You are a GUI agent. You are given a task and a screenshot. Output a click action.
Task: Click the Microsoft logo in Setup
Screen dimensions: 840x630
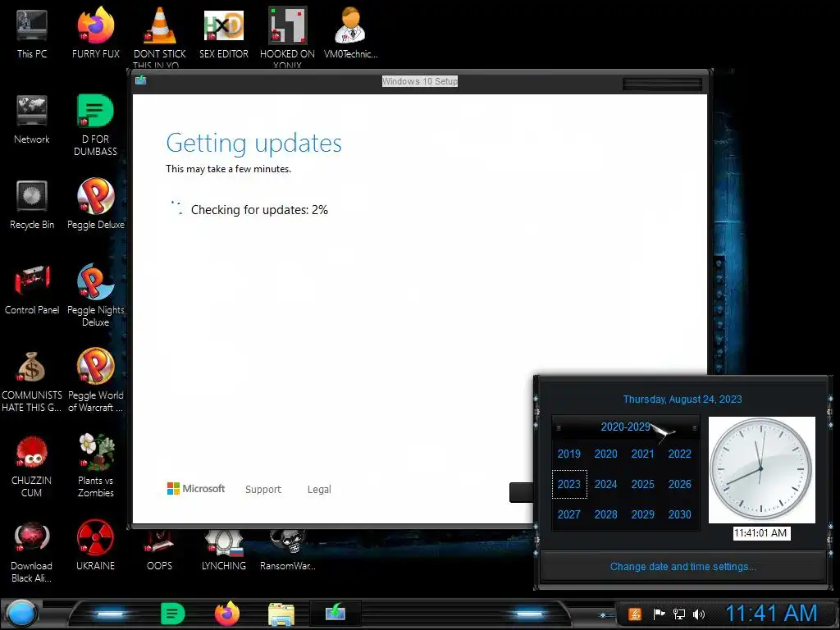(x=195, y=489)
